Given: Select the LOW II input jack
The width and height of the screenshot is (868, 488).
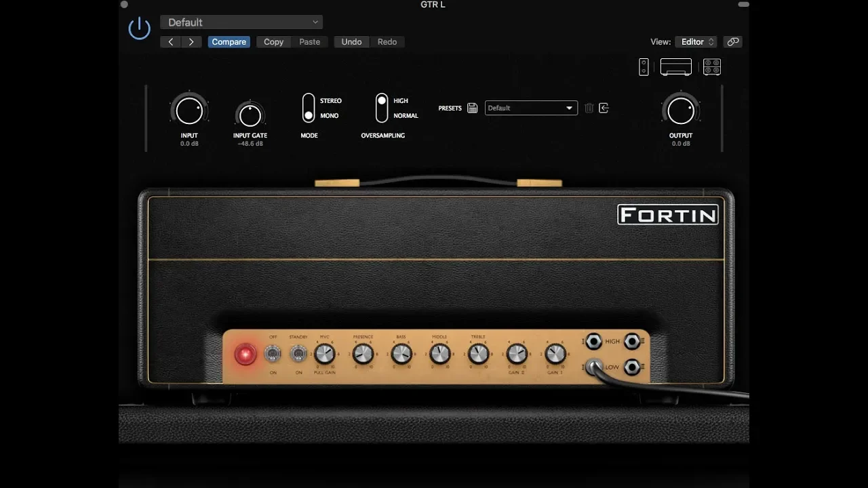Looking at the screenshot, I should (632, 367).
